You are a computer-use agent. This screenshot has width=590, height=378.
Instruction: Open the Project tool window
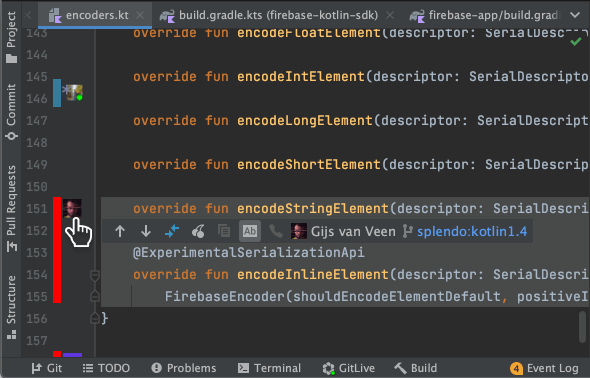(x=11, y=36)
